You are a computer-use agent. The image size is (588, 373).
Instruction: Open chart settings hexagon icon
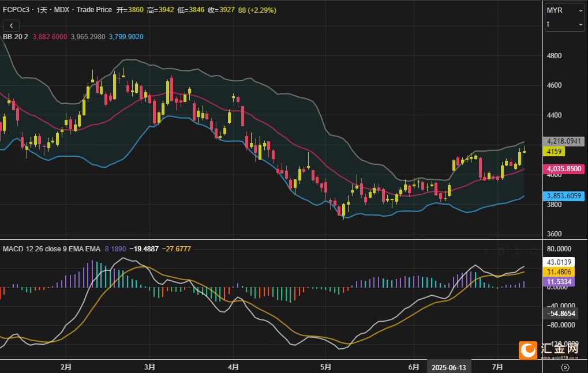(x=565, y=367)
